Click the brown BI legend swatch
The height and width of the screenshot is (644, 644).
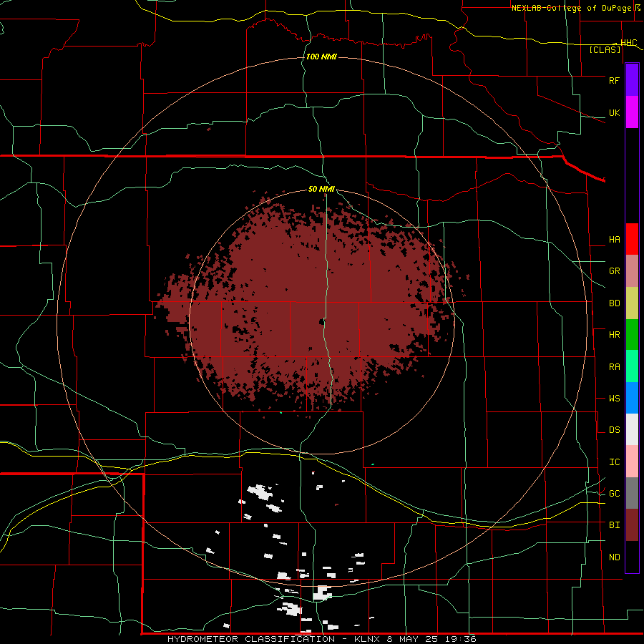click(x=632, y=525)
